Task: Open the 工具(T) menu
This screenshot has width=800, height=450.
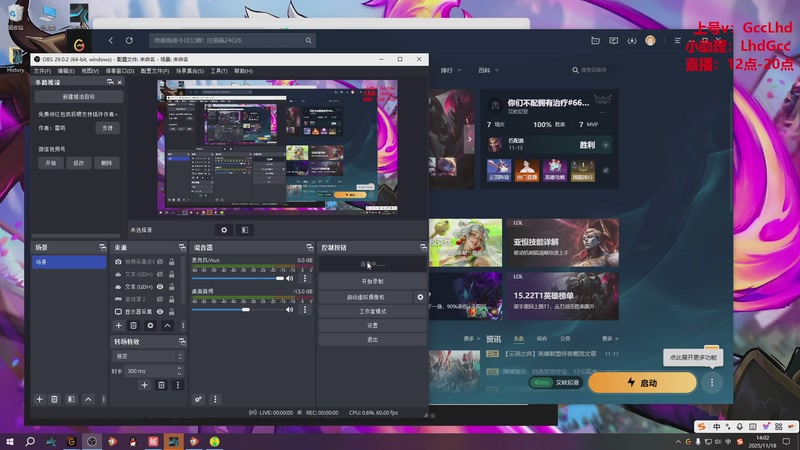Action: pyautogui.click(x=219, y=71)
